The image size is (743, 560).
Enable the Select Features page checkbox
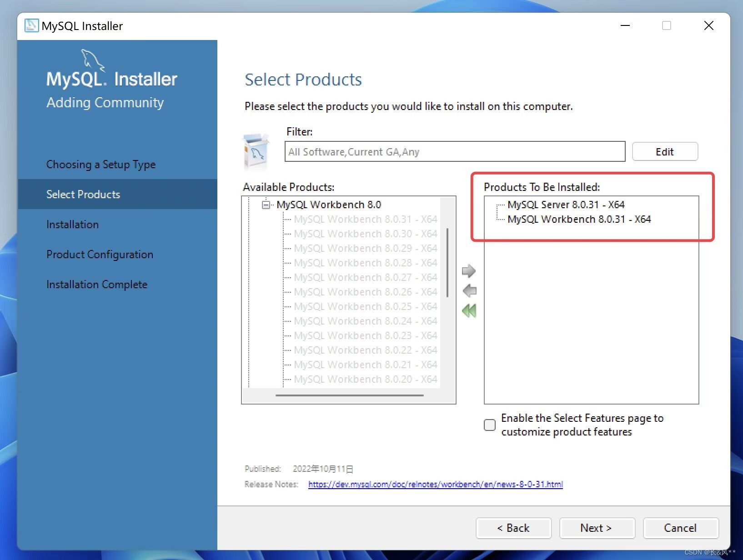(x=490, y=425)
